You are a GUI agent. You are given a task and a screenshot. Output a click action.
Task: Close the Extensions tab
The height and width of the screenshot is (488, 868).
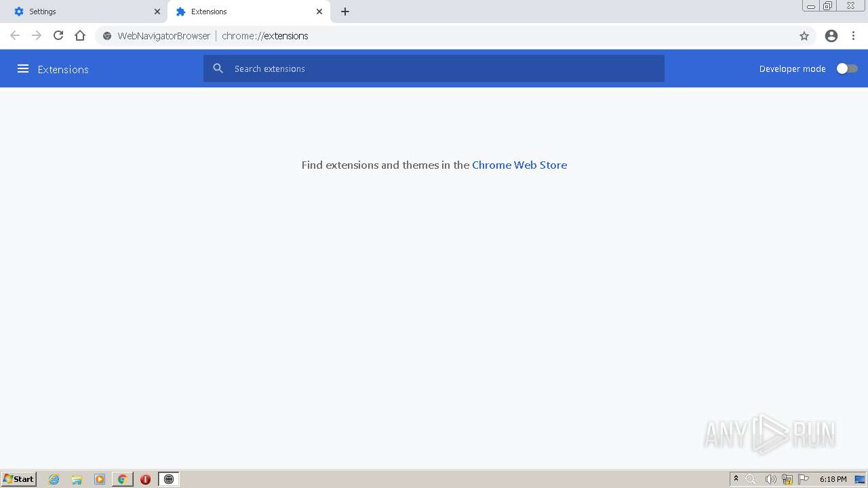[319, 12]
